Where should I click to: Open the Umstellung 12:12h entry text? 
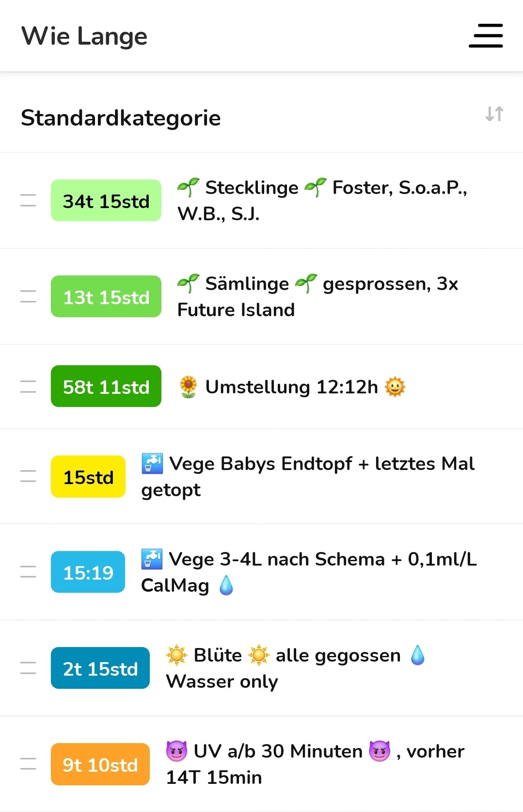[x=292, y=387]
